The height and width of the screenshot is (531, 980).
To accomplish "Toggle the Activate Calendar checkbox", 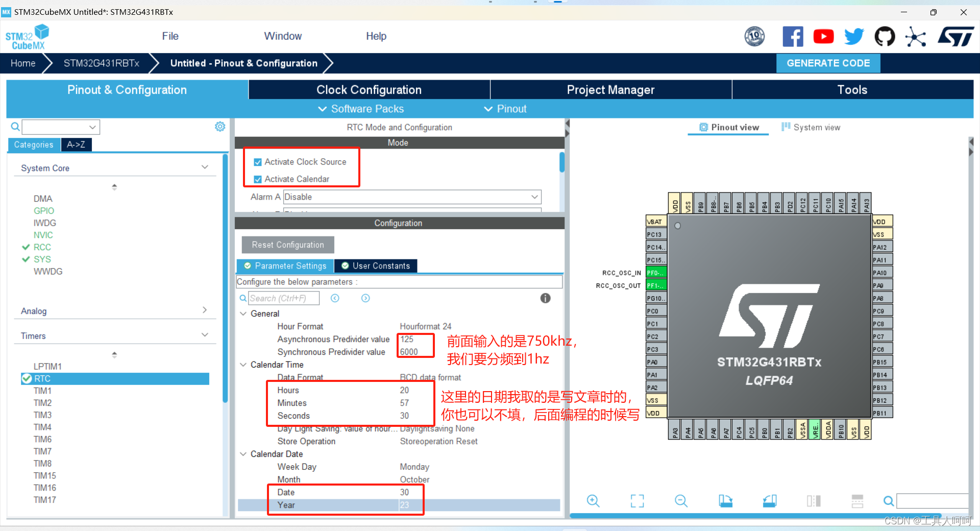I will coord(258,180).
